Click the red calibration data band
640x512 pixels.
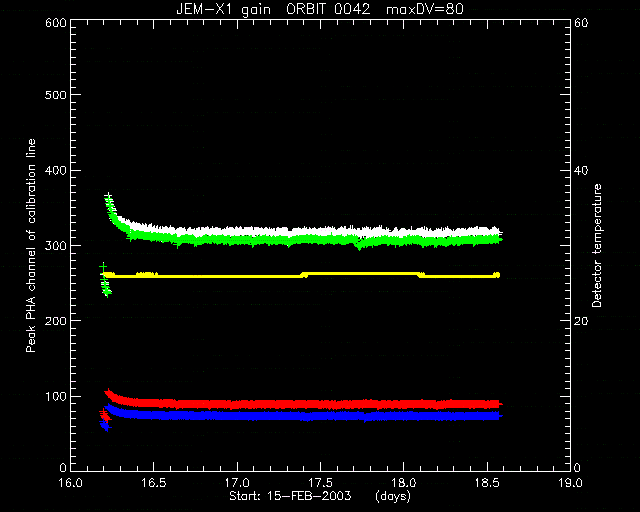click(302, 404)
